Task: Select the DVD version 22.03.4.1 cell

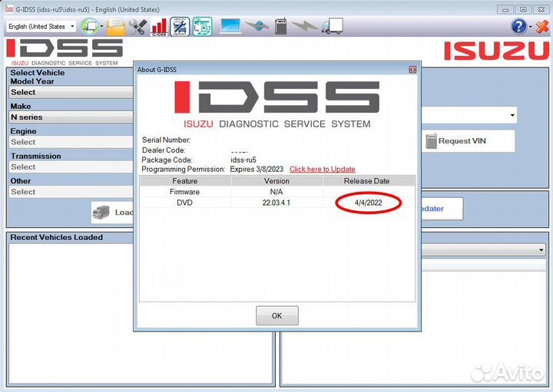Action: (276, 203)
